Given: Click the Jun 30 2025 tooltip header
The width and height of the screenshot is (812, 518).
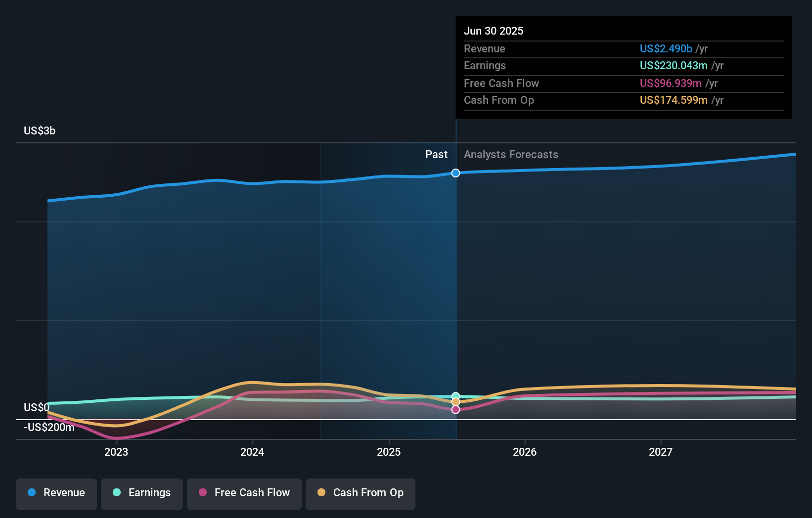Looking at the screenshot, I should tap(494, 31).
